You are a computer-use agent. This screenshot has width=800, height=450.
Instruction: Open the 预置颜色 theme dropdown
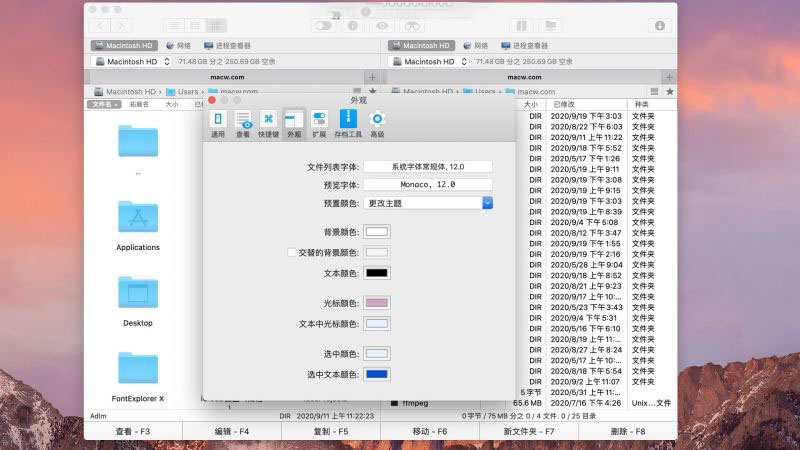pyautogui.click(x=428, y=203)
